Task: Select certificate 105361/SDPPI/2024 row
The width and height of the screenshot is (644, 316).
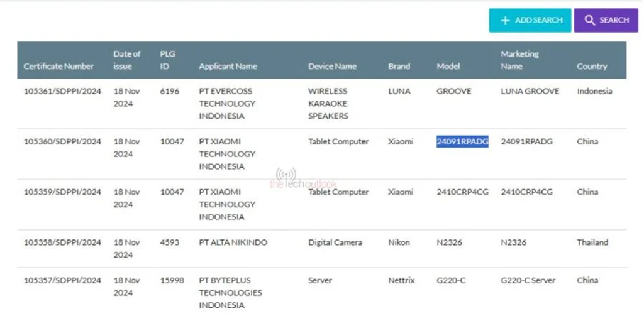Action: point(62,91)
